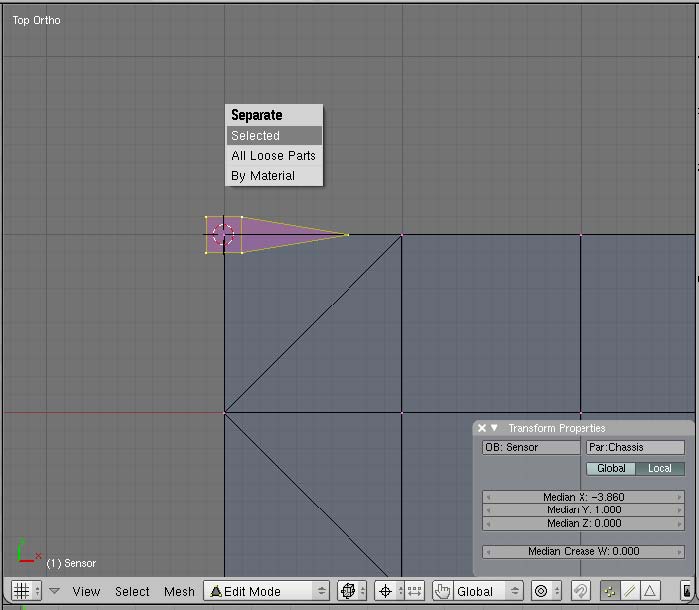Click the Separate menu title
This screenshot has height=610, width=699.
pos(257,115)
